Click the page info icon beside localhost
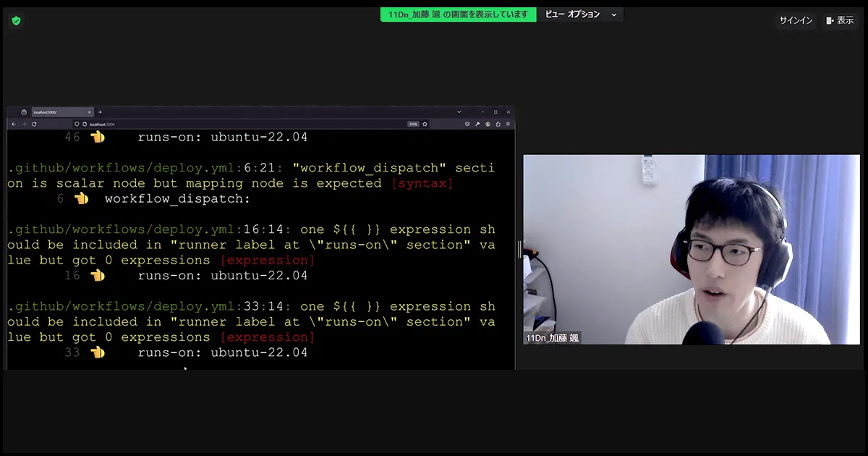868x456 pixels. pyautogui.click(x=85, y=124)
